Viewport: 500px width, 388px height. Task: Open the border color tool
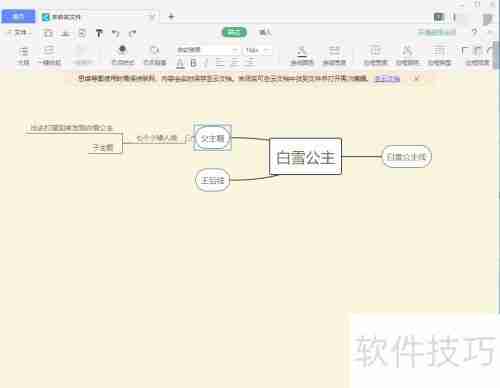tap(407, 56)
